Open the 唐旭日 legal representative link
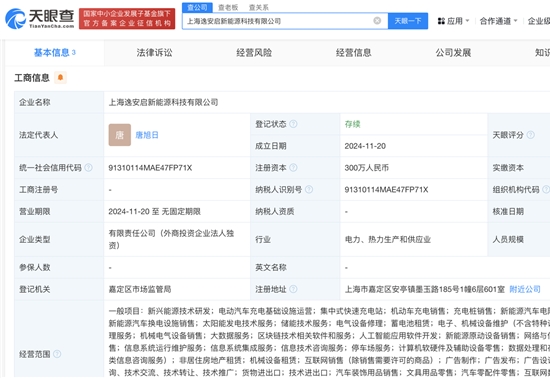The width and height of the screenshot is (550, 378). coord(147,135)
